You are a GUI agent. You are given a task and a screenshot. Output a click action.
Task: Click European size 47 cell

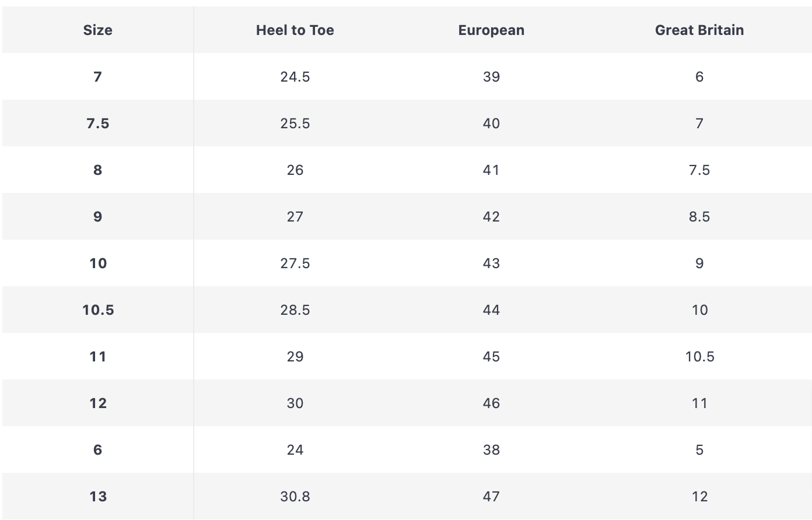tap(491, 497)
